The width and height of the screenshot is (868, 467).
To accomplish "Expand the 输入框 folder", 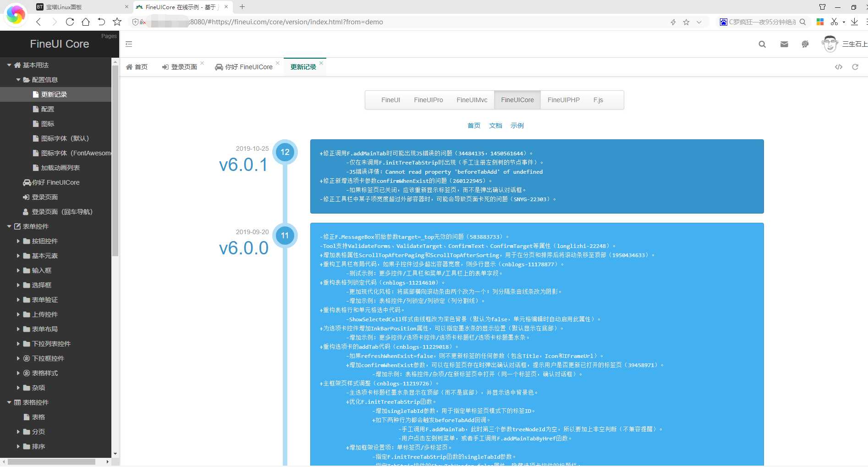I will click(18, 270).
